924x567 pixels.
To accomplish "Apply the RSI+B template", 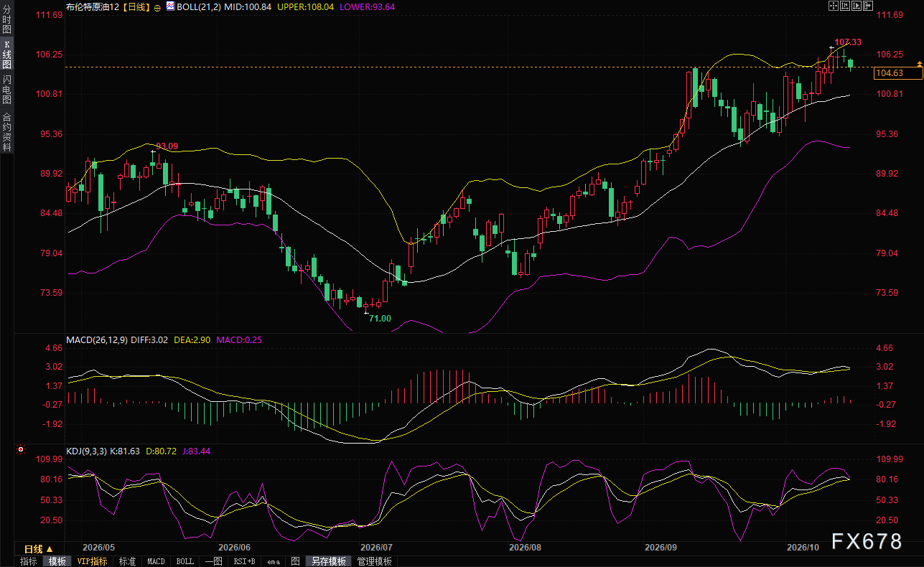I will (245, 561).
